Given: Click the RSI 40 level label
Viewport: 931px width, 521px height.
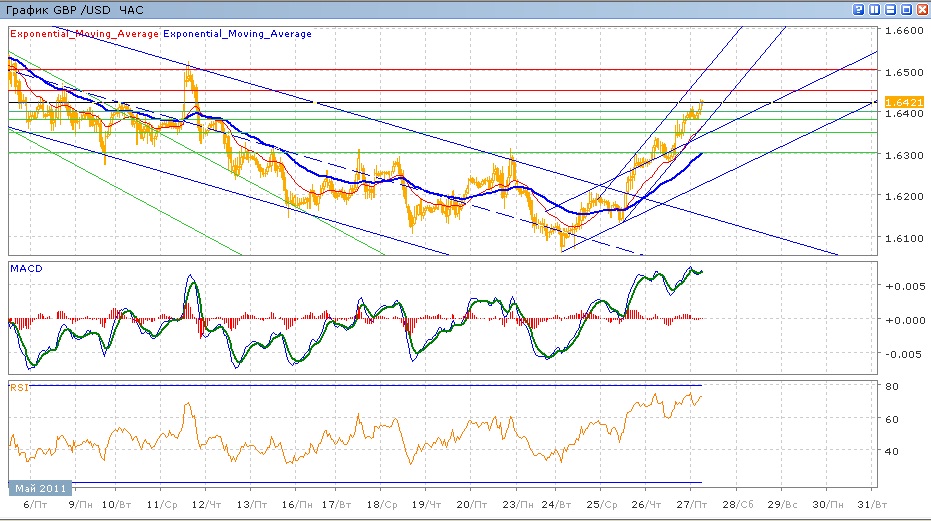Looking at the screenshot, I should 891,451.
